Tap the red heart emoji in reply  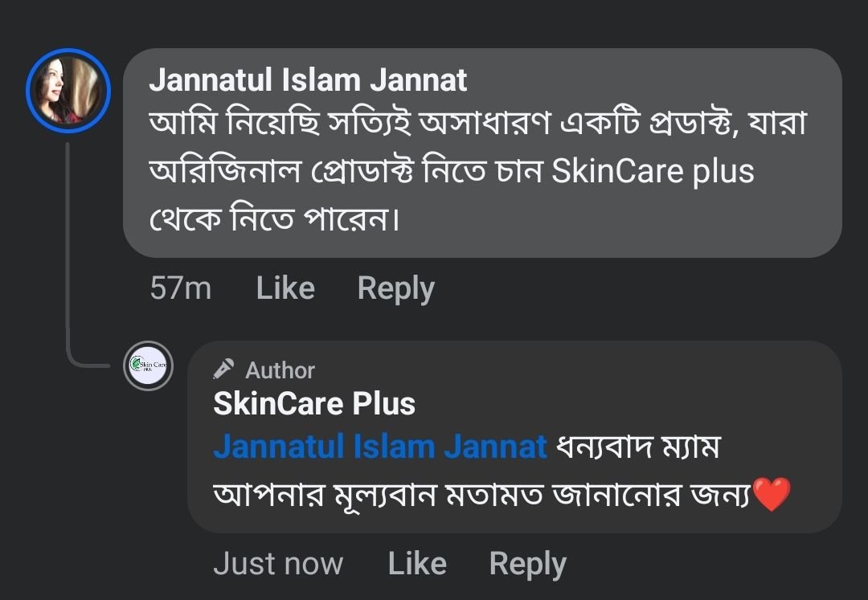[773, 494]
